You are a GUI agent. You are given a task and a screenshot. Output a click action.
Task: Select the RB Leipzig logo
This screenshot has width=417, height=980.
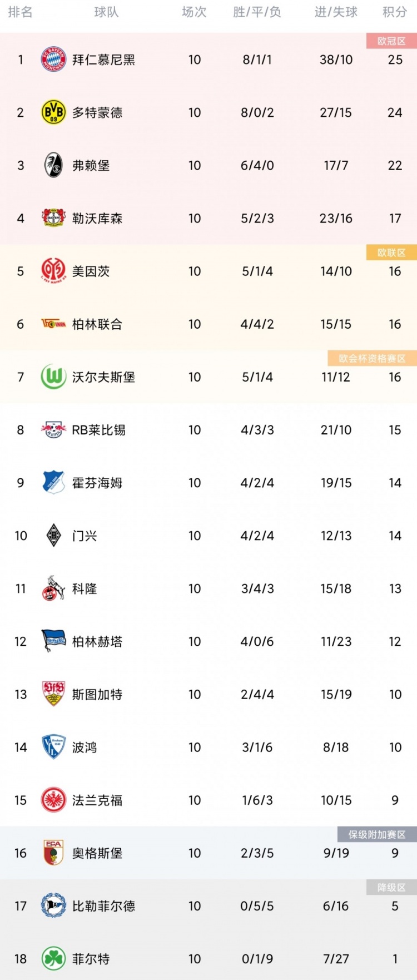click(x=53, y=430)
